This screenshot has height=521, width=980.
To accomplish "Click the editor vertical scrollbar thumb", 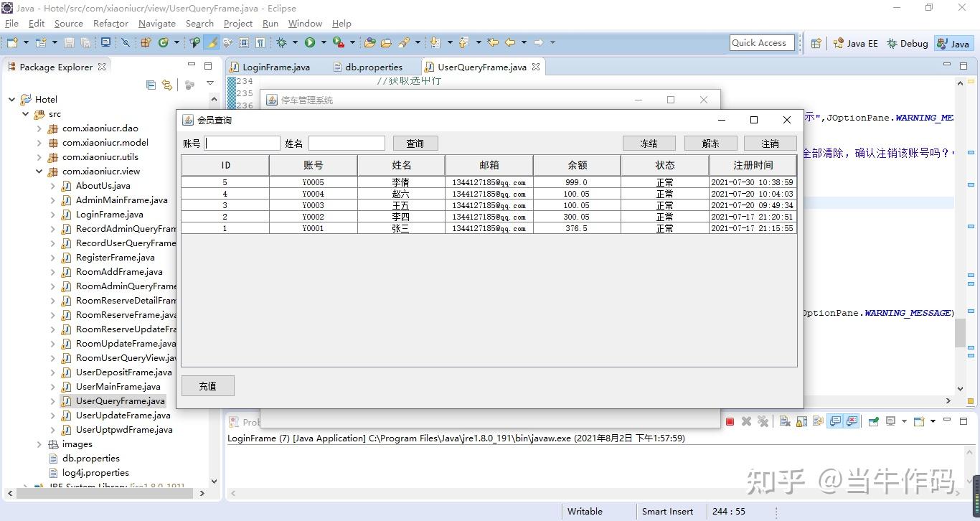I will point(960,333).
